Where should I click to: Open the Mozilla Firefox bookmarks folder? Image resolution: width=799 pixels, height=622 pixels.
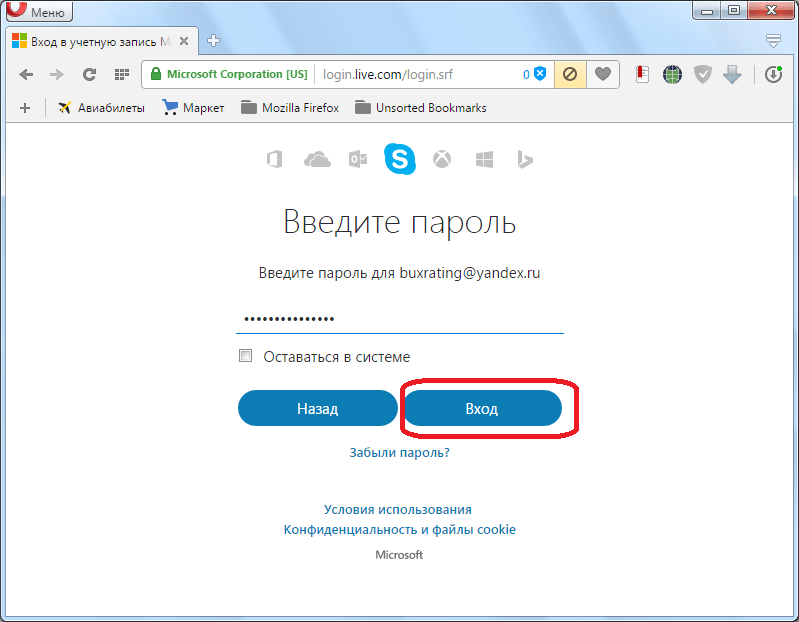(x=290, y=108)
